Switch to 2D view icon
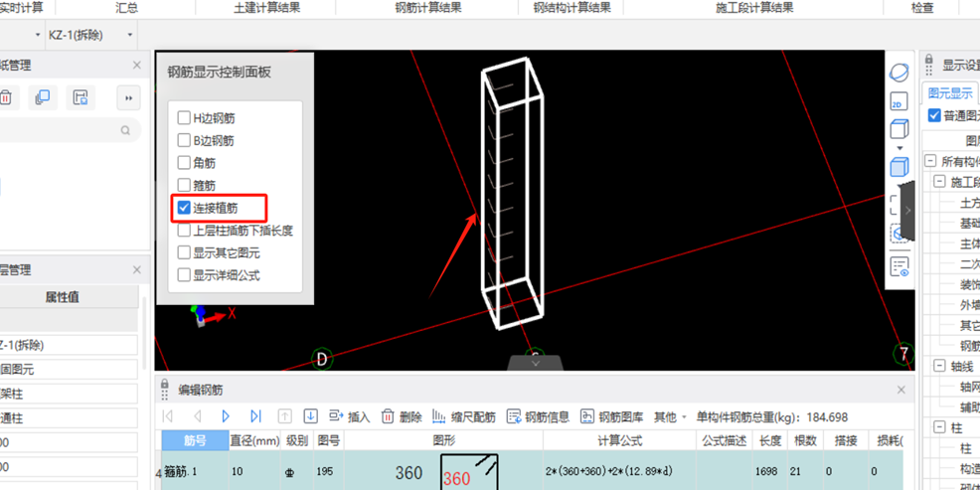The width and height of the screenshot is (980, 490). (898, 102)
